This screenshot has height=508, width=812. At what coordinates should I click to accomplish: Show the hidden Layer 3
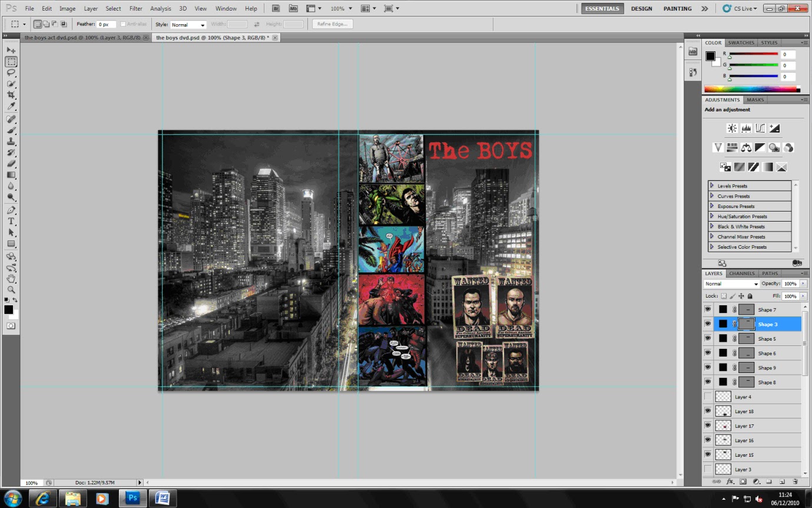pos(708,469)
